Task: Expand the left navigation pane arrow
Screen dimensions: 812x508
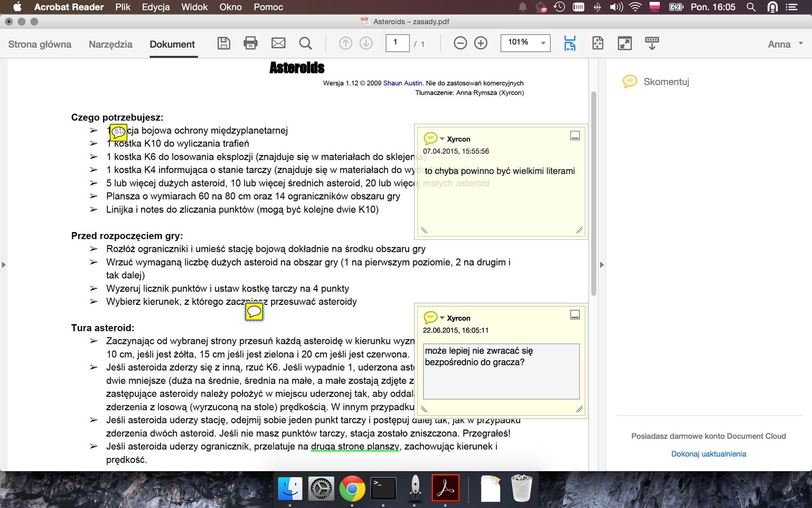Action: [4, 265]
